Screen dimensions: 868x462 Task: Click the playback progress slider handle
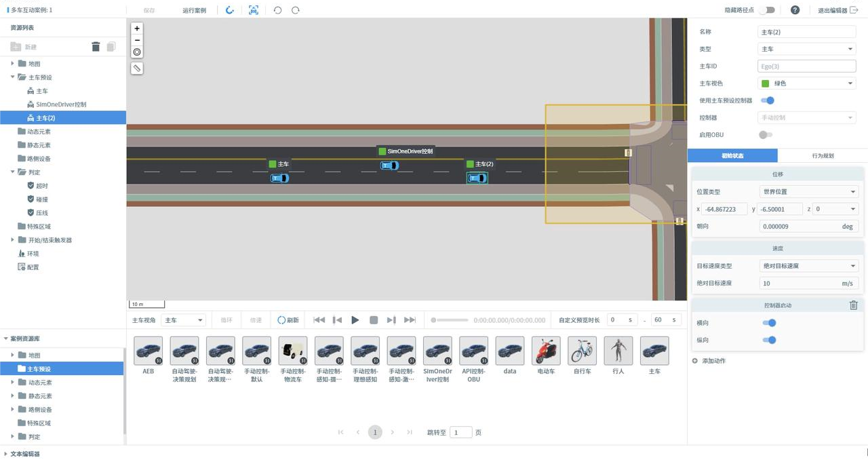tap(434, 320)
